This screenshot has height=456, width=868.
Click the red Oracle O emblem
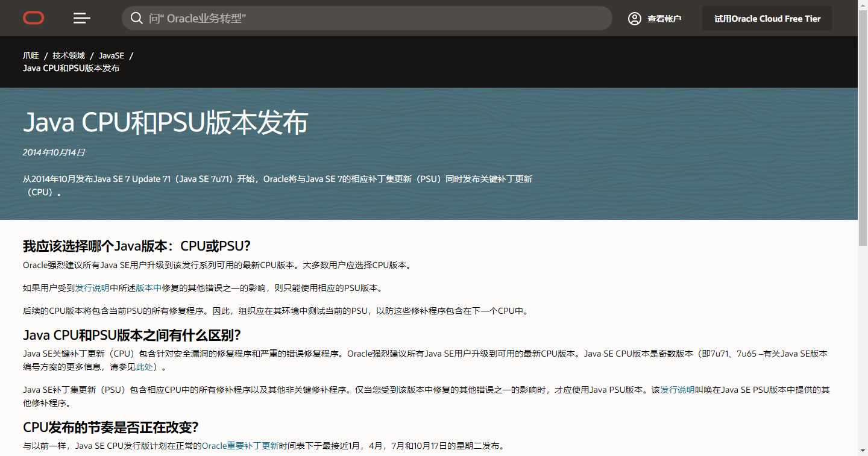point(33,17)
